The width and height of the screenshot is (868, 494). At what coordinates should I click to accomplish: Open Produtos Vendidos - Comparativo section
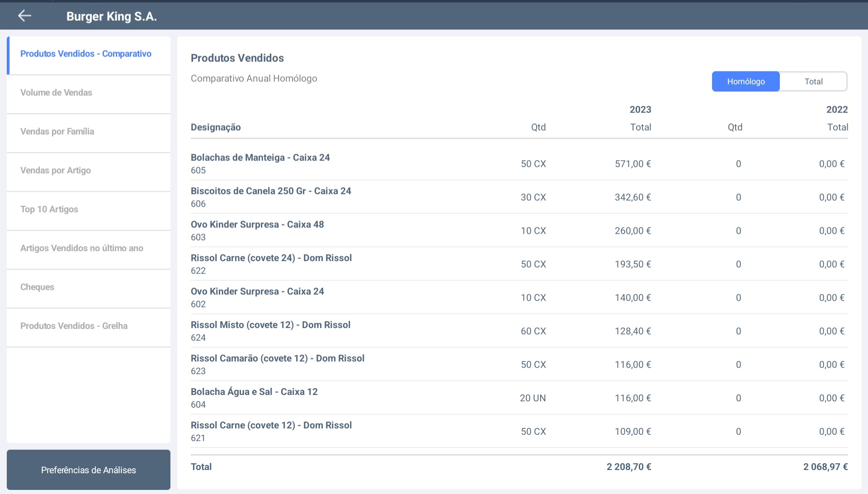(86, 54)
